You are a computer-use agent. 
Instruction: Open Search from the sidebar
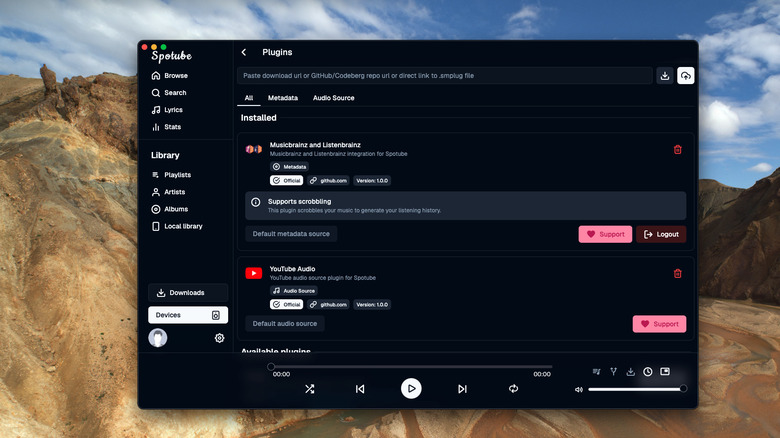pos(169,93)
